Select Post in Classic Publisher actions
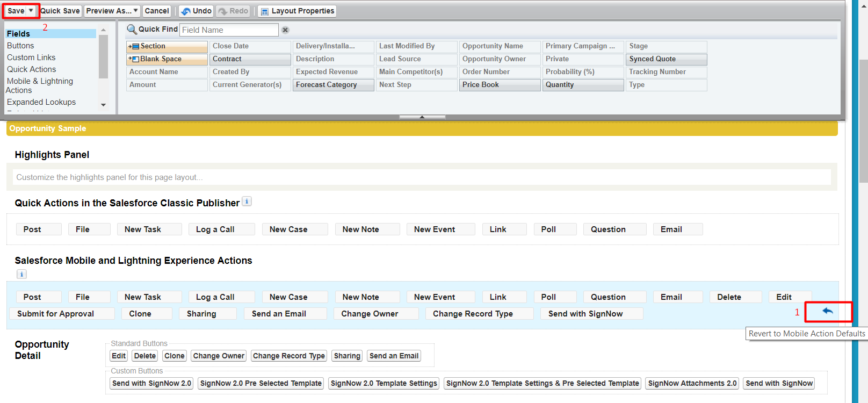This screenshot has width=868, height=403. coord(39,229)
